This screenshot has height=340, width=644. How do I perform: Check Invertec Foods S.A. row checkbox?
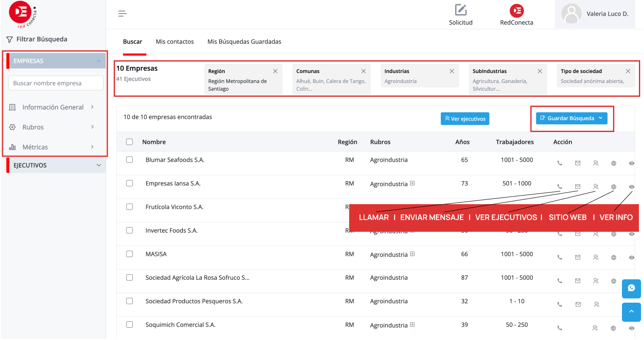pos(129,230)
